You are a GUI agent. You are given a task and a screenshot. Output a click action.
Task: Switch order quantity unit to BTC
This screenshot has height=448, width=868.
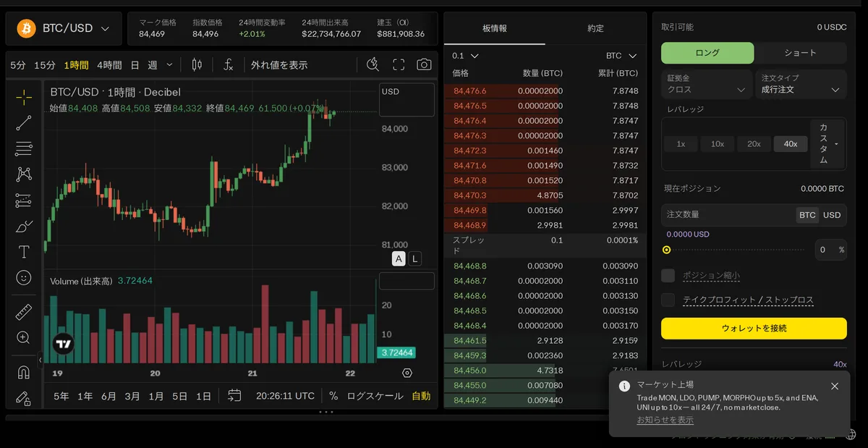tap(807, 215)
